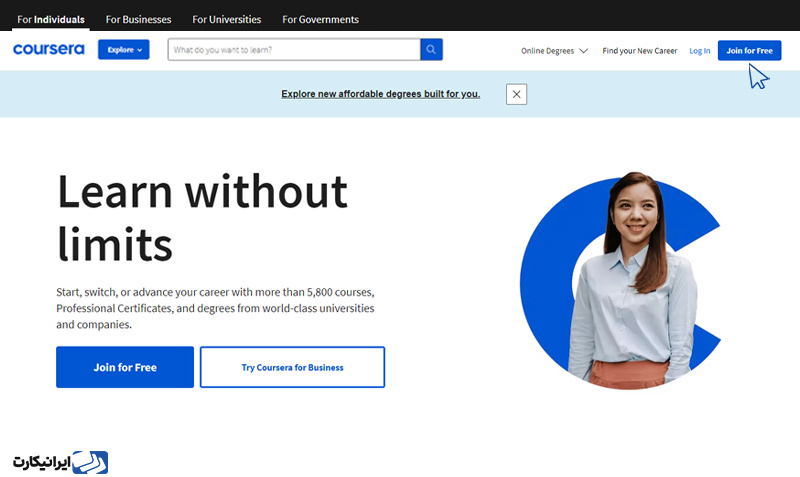Click the Coursera logo
The height and width of the screenshot is (477, 800).
tap(48, 49)
